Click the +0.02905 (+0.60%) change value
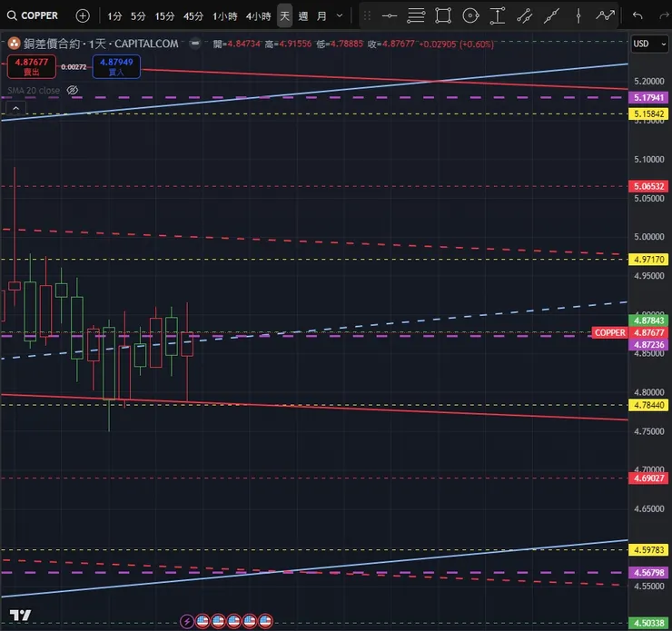Viewport: 672px width, 631px height. click(456, 44)
